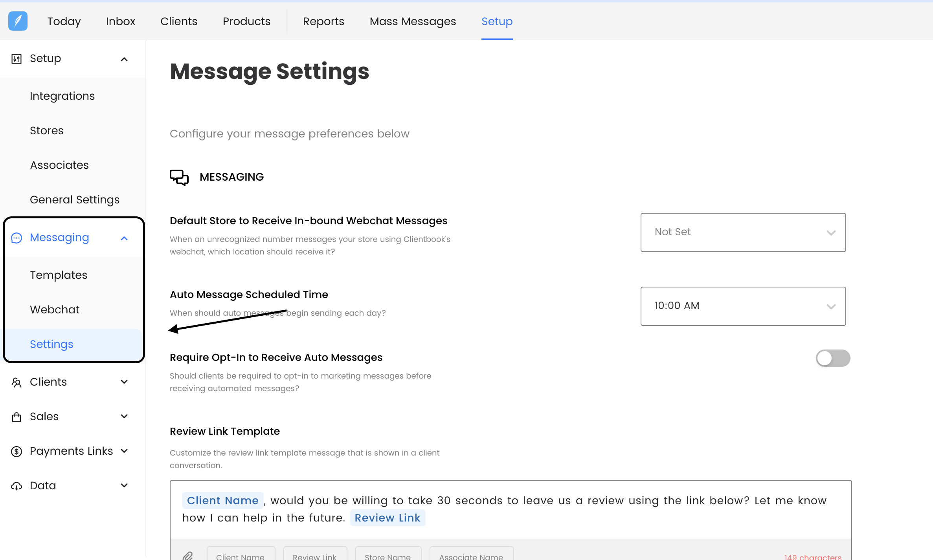This screenshot has height=560, width=933.
Task: Switch to the Reports tab
Action: [x=323, y=21]
